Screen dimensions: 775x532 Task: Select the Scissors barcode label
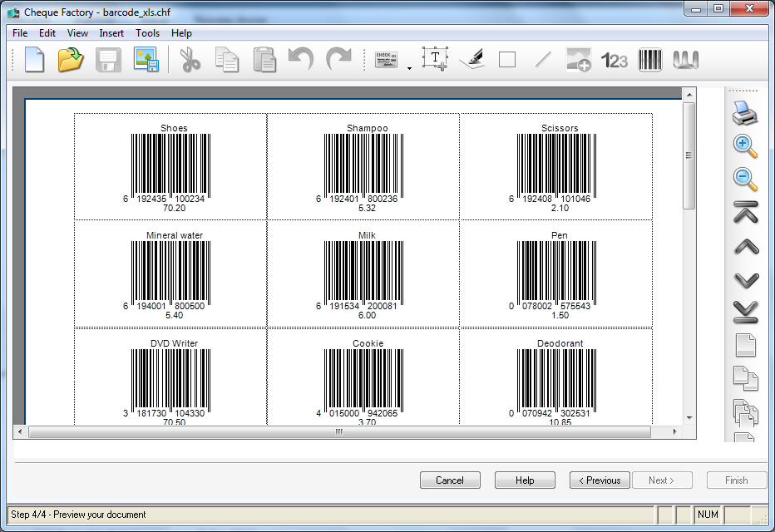click(556, 167)
